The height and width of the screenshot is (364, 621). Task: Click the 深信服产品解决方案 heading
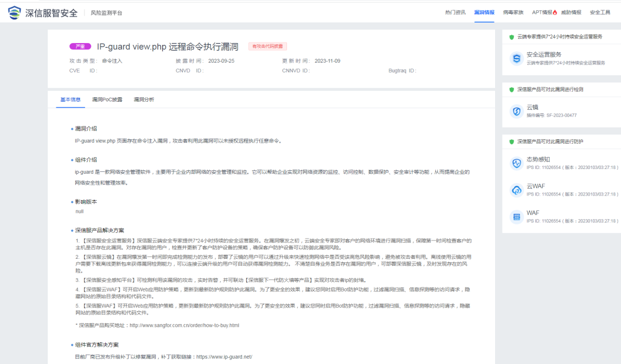99,230
